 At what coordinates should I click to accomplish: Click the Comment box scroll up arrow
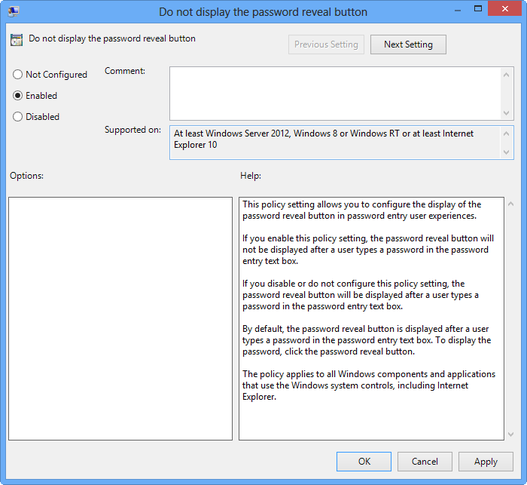pos(506,75)
